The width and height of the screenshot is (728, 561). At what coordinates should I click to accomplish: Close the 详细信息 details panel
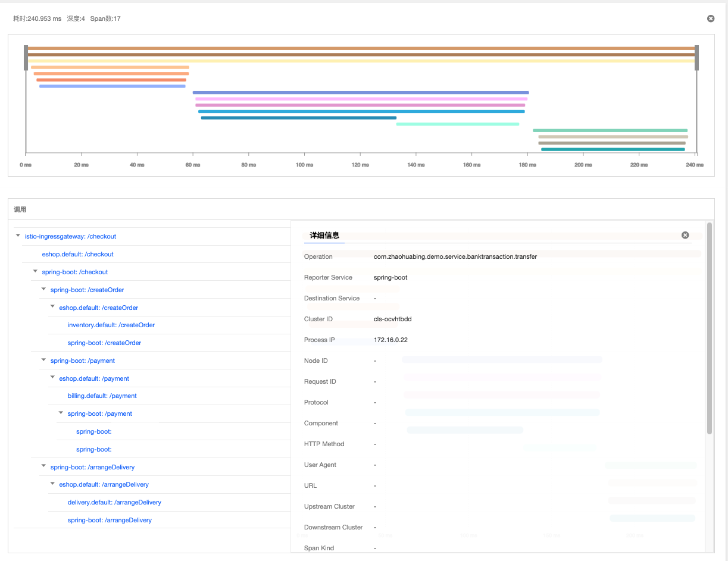coord(685,235)
